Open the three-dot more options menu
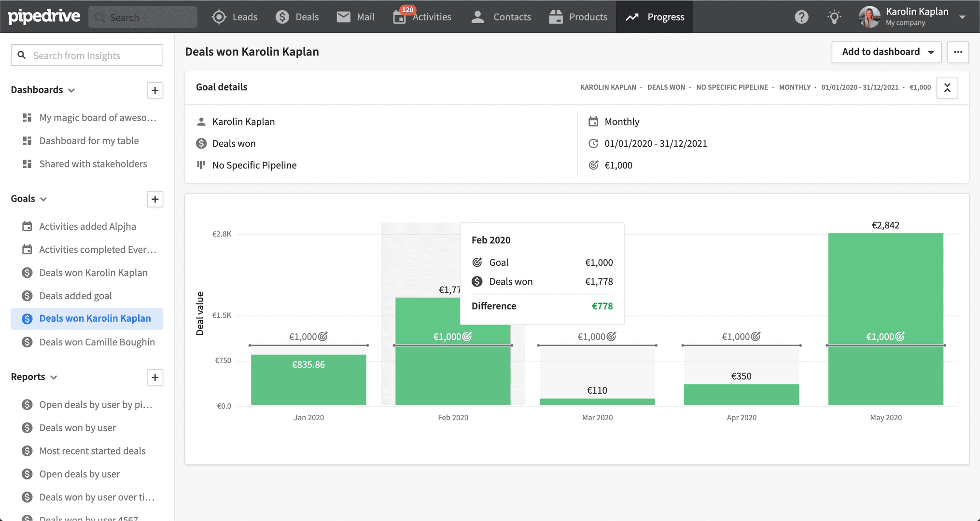This screenshot has width=980, height=521. 958,52
